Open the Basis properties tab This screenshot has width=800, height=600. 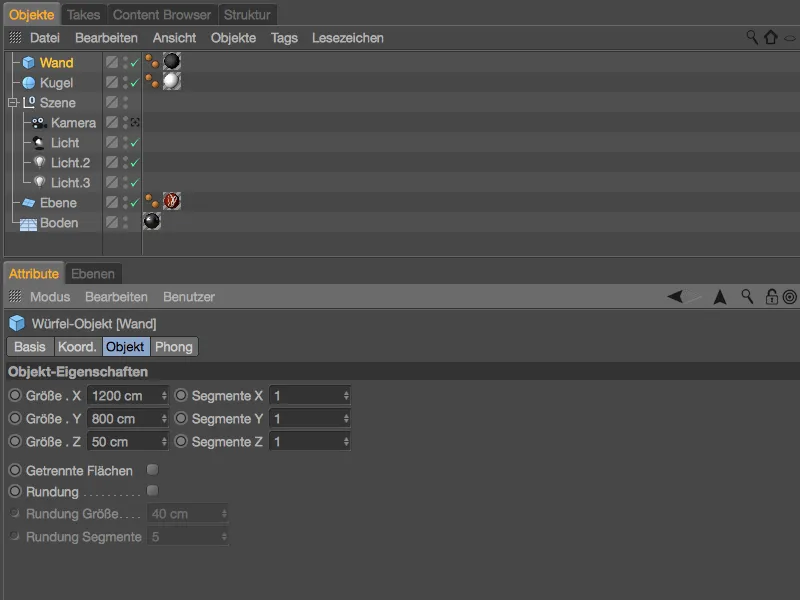click(x=30, y=347)
